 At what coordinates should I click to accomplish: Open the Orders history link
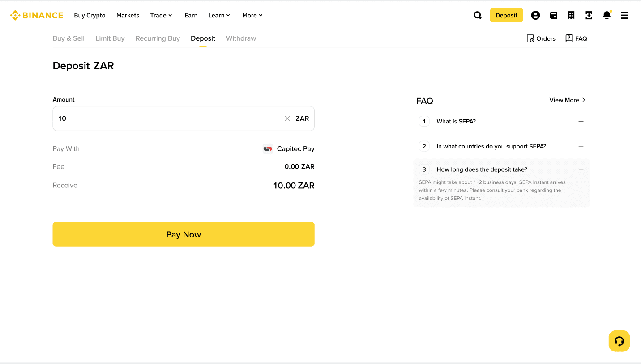pos(541,38)
